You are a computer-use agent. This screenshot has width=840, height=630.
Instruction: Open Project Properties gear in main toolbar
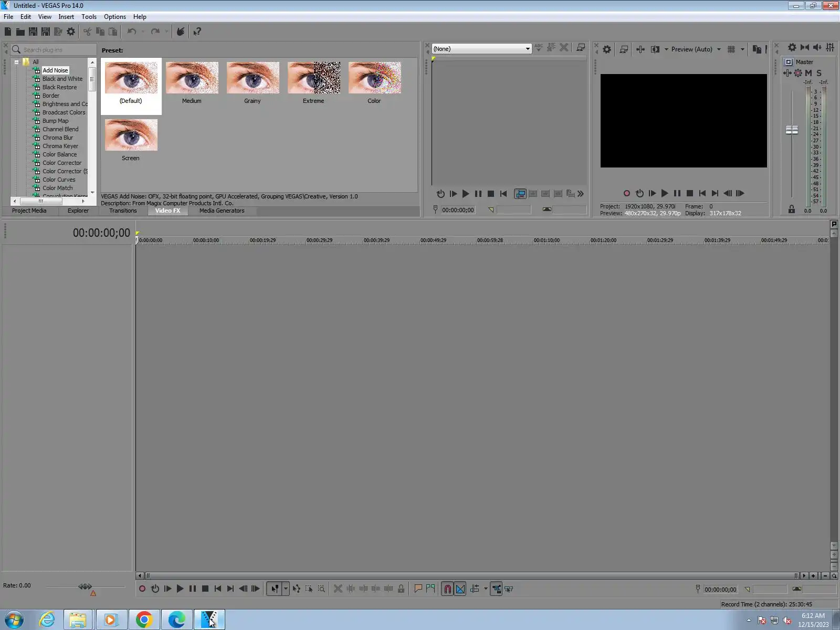pyautogui.click(x=71, y=31)
